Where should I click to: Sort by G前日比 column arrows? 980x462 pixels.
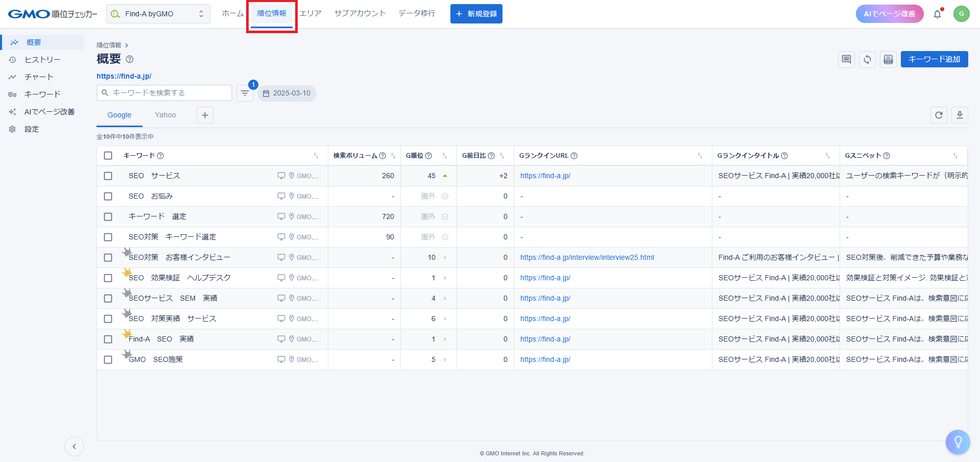pos(502,156)
